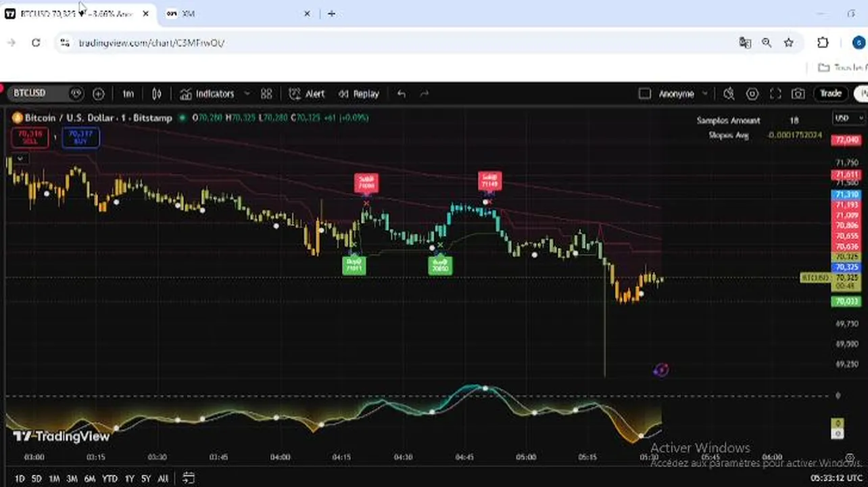Expand the Anonyme layout dropdown arrow

tap(705, 94)
